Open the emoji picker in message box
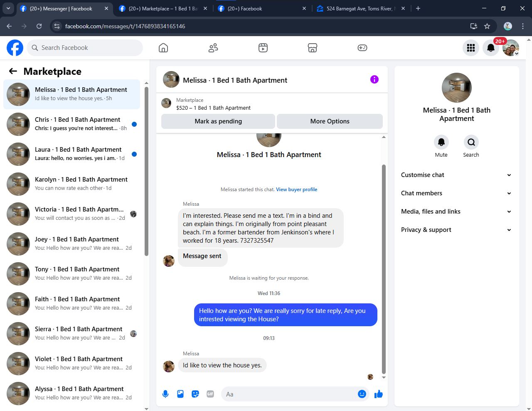 point(362,394)
